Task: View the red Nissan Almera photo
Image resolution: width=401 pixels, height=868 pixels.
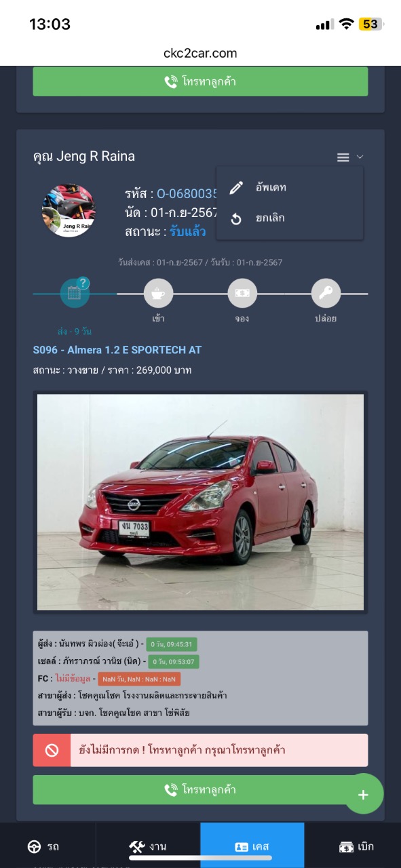Action: point(200,502)
